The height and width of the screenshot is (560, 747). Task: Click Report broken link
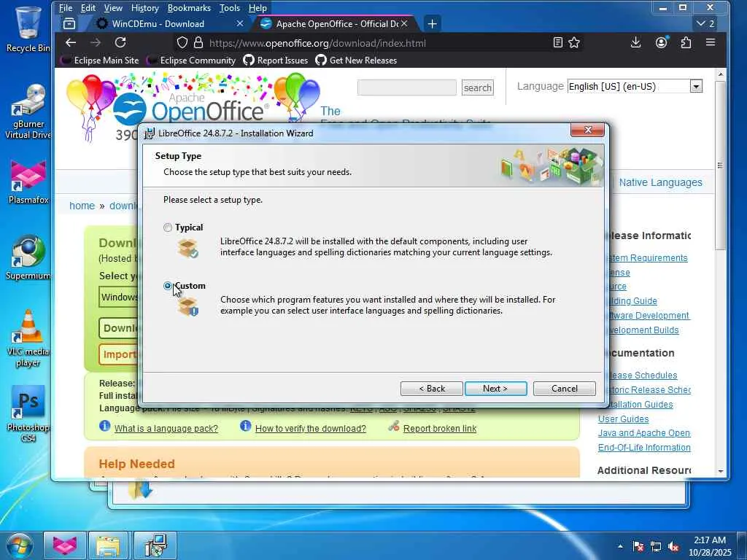pos(440,429)
